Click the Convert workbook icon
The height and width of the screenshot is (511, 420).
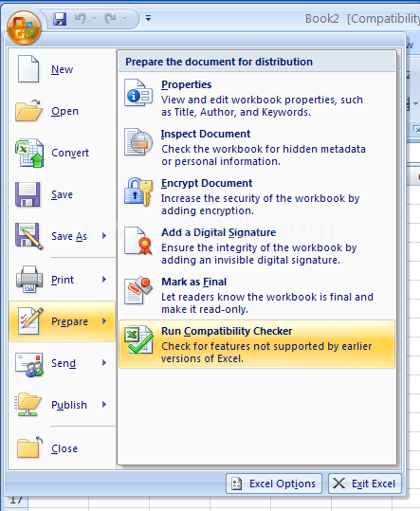29,153
